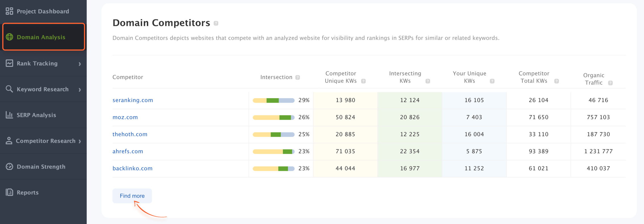Click the Competitor Unique KWs header text
644x224 pixels.
[x=341, y=77]
